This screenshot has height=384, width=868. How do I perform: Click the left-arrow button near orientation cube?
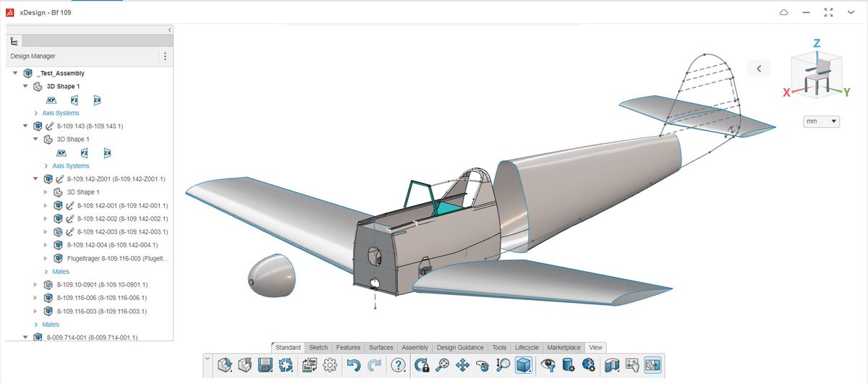(x=759, y=68)
